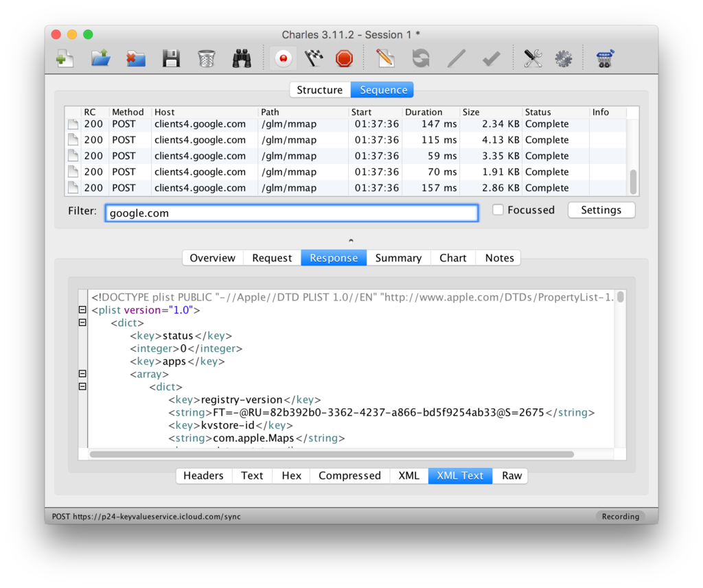Viewport: 703px width, 588px height.
Task: Click the panel divider collapse arrow
Action: 351,241
